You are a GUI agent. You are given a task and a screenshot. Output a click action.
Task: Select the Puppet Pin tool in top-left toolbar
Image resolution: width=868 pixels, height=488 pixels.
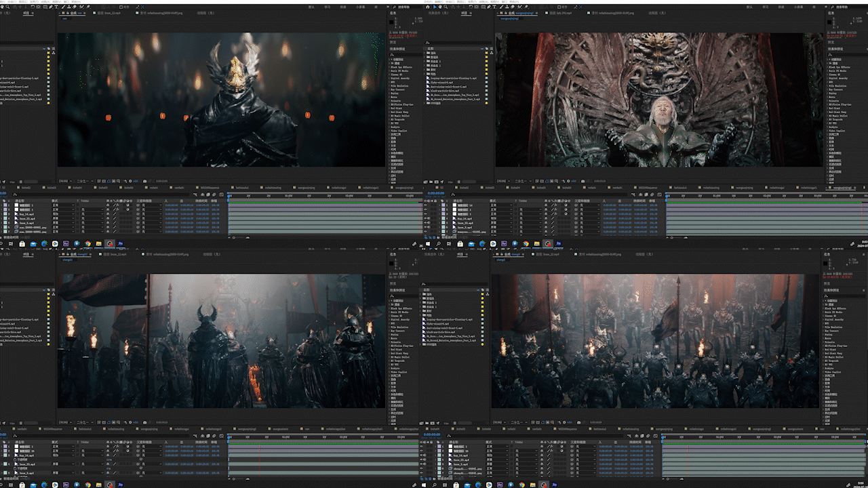coord(87,7)
